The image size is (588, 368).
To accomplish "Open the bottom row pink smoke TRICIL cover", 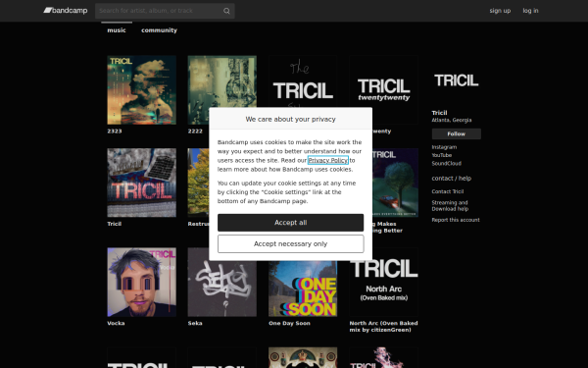I will point(384,357).
